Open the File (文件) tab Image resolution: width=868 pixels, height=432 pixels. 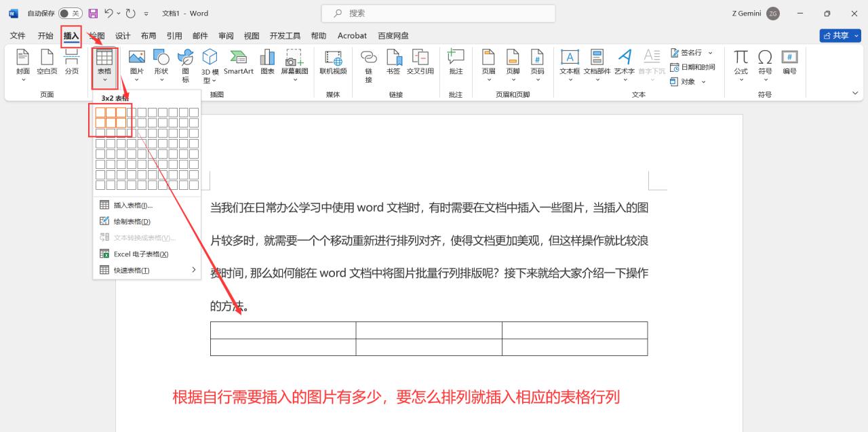coord(18,36)
